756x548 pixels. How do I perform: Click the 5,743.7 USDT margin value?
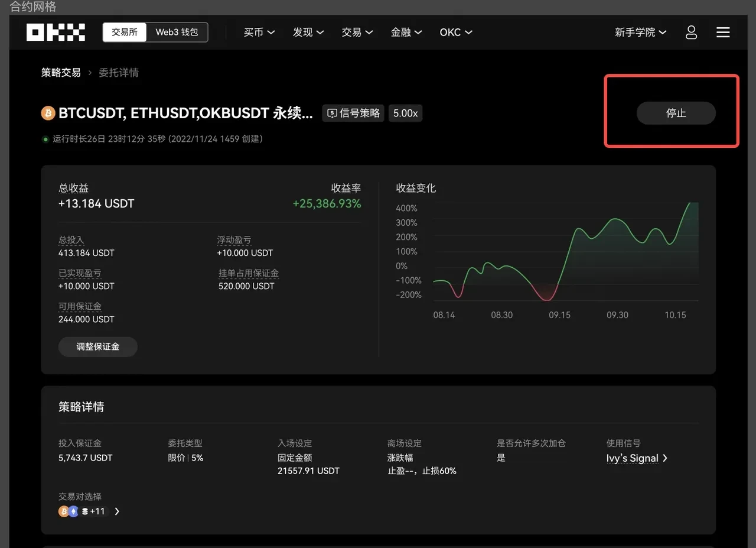85,458
